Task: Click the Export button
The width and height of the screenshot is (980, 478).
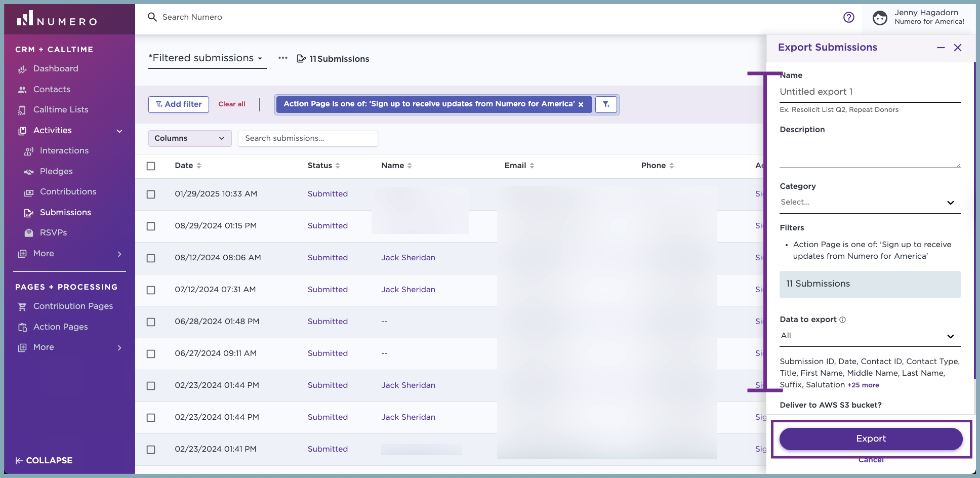Action: (x=871, y=439)
